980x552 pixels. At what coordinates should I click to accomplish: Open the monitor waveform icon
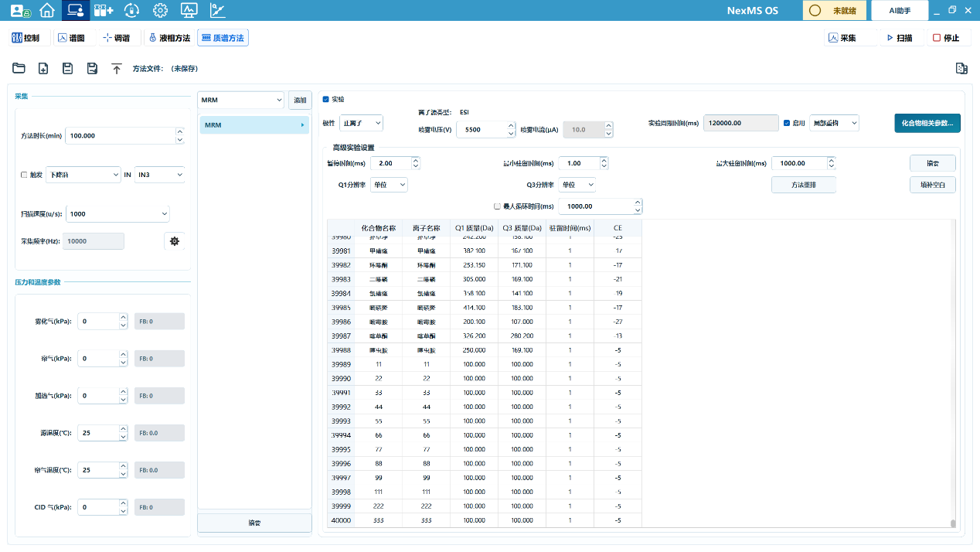189,11
